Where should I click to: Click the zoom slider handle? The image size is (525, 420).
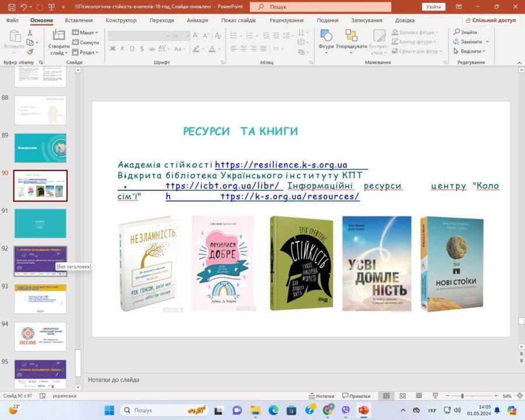point(462,396)
